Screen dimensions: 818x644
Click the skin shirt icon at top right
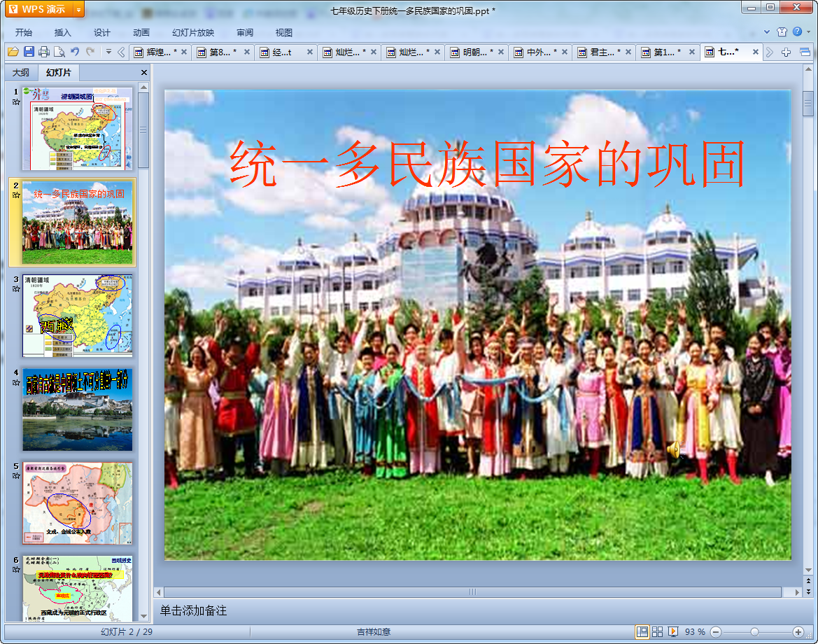[782, 31]
